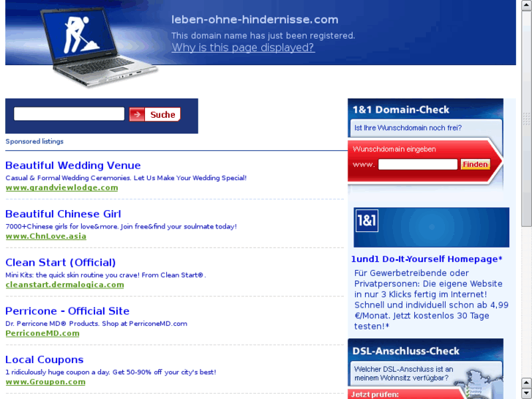
Task: Open Clean Start (Official) listing
Action: (61, 263)
